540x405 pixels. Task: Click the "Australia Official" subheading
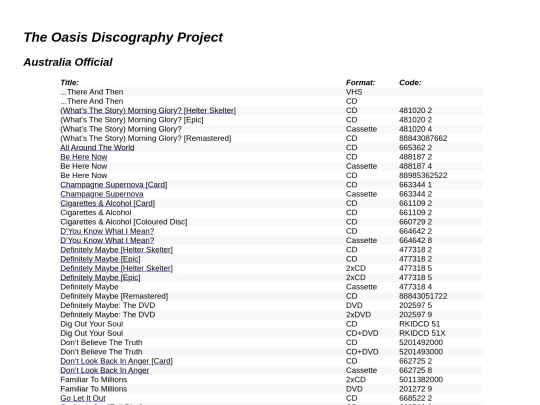(x=68, y=62)
